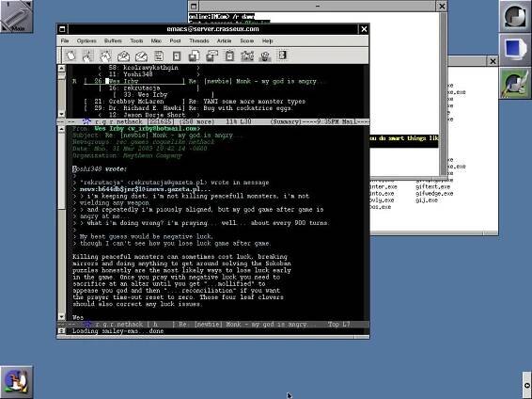Close the file listing background window
This screenshot has height=399, width=532.
point(493,61)
